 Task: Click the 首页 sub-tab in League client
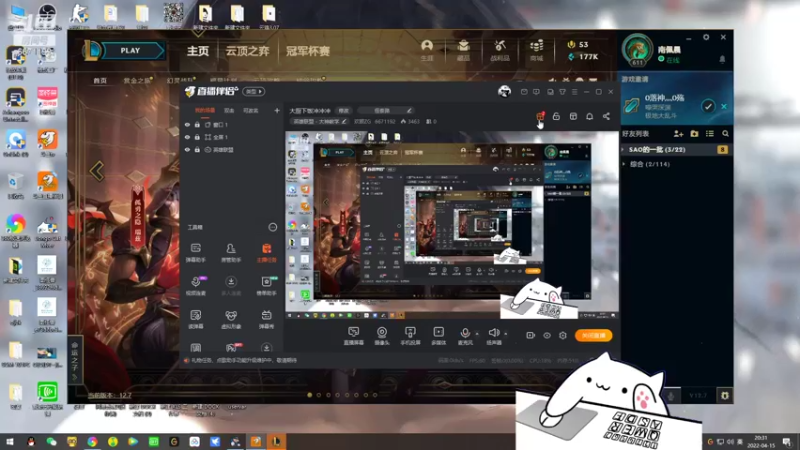(100, 81)
